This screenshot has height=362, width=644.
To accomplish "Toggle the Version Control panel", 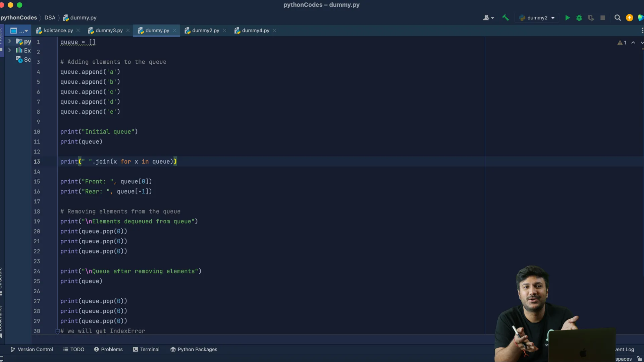I will click(x=32, y=349).
